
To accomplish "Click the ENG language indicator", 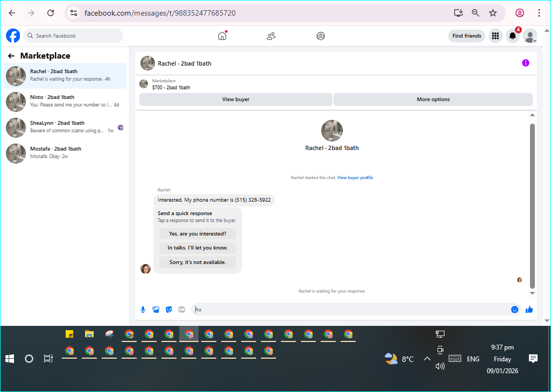I will coord(473,359).
